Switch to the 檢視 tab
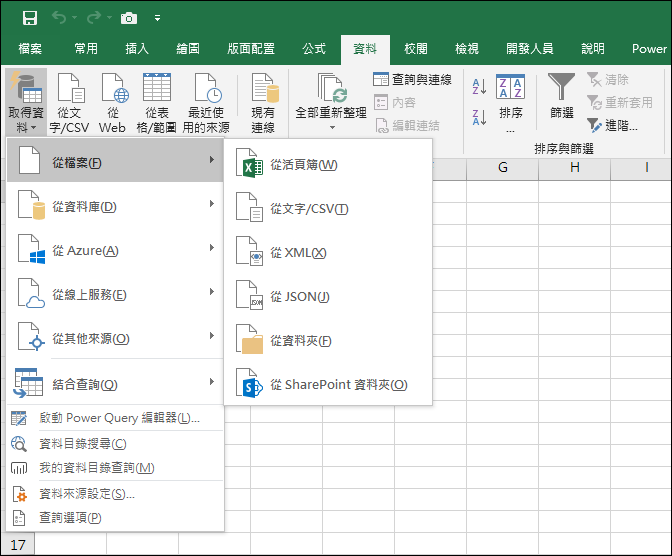The width and height of the screenshot is (672, 556). [x=467, y=49]
